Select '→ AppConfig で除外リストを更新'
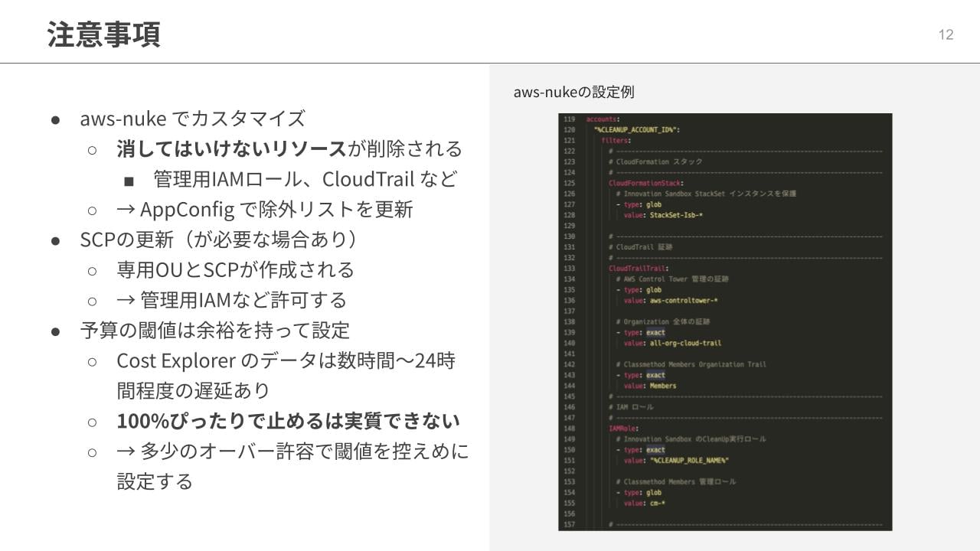Viewport: 980px width, 551px height. click(x=265, y=209)
